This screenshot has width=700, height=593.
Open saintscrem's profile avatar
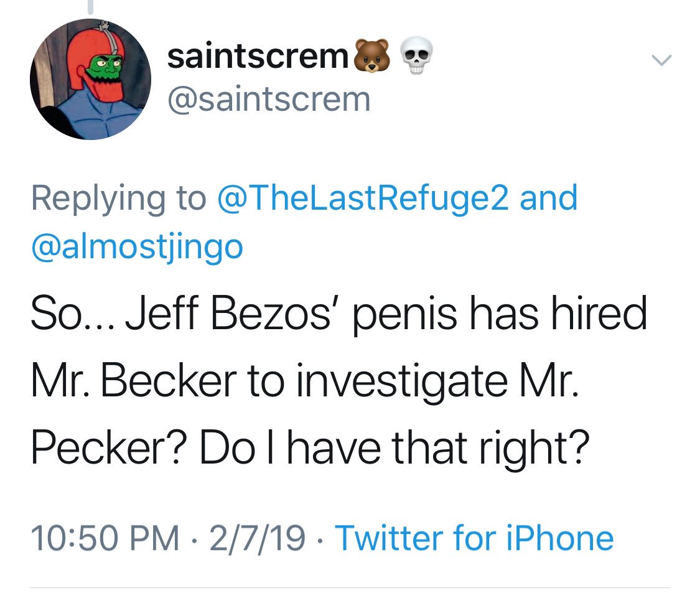coord(91,79)
